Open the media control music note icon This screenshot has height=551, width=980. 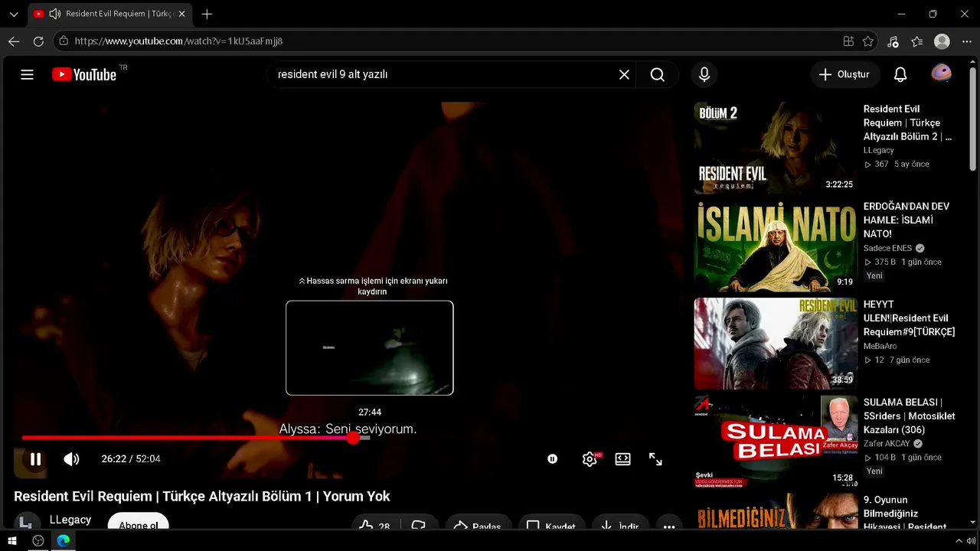[893, 41]
